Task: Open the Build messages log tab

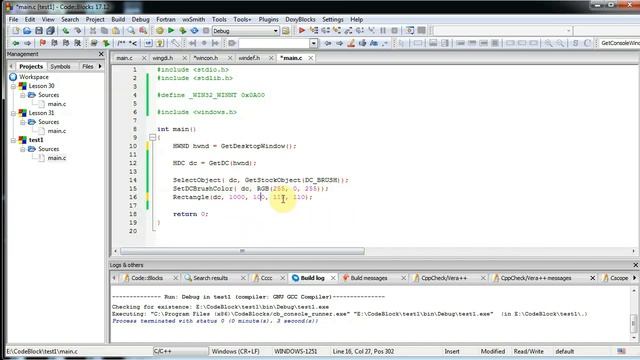Action: point(369,278)
